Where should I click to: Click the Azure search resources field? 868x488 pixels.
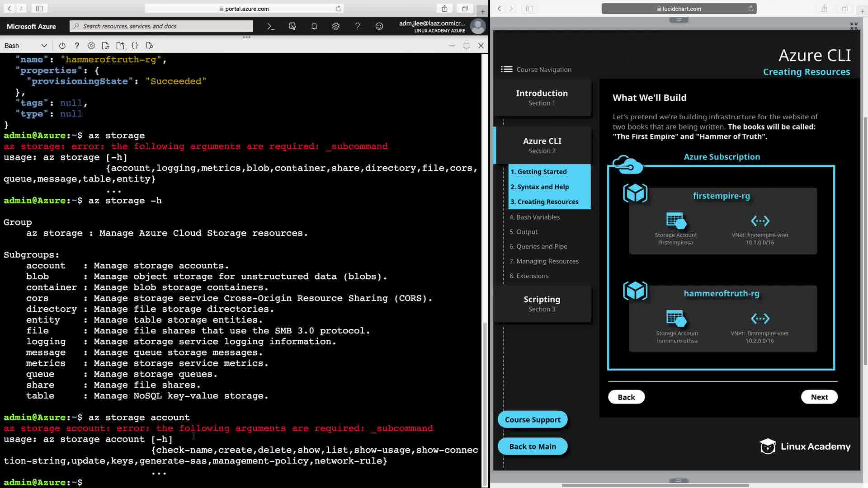pos(161,26)
